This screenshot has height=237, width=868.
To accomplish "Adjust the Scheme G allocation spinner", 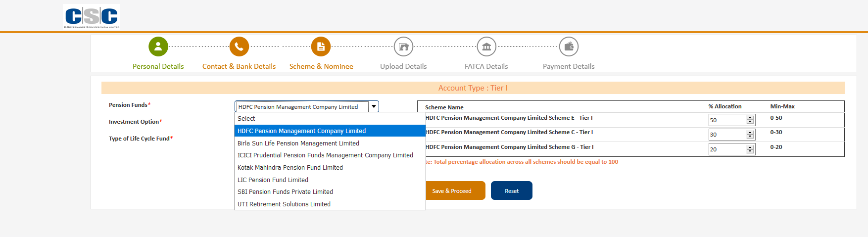I will [750, 149].
